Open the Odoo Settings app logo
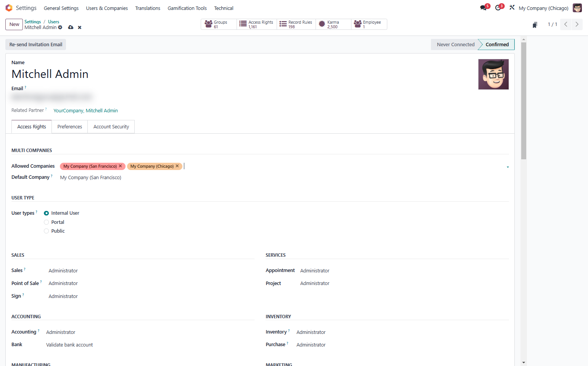This screenshot has height=366, width=588. pyautogui.click(x=9, y=8)
